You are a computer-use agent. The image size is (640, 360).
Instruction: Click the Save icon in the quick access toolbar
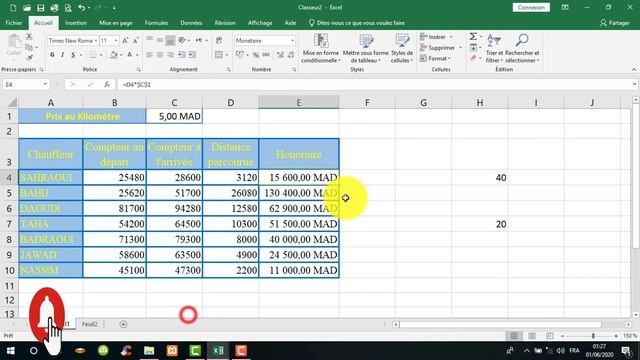tap(40, 8)
